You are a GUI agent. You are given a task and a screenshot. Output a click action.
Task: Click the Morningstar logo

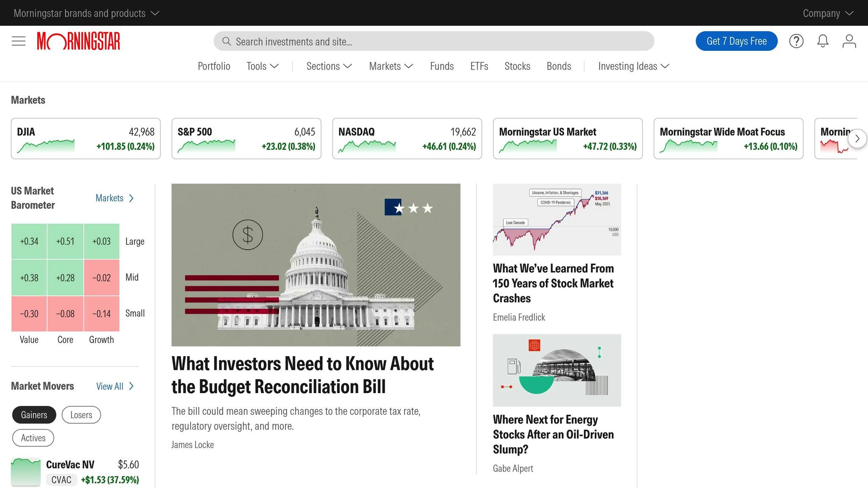[78, 41]
